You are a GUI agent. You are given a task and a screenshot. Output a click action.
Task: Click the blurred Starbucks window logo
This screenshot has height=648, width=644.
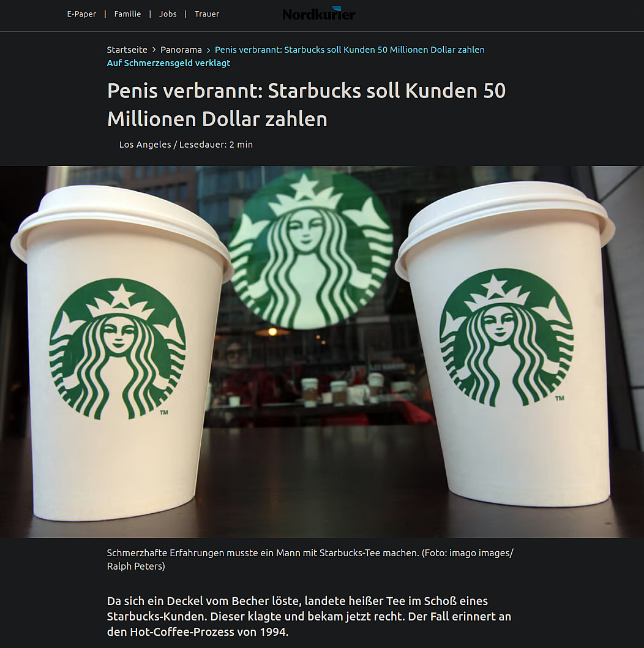pos(310,248)
